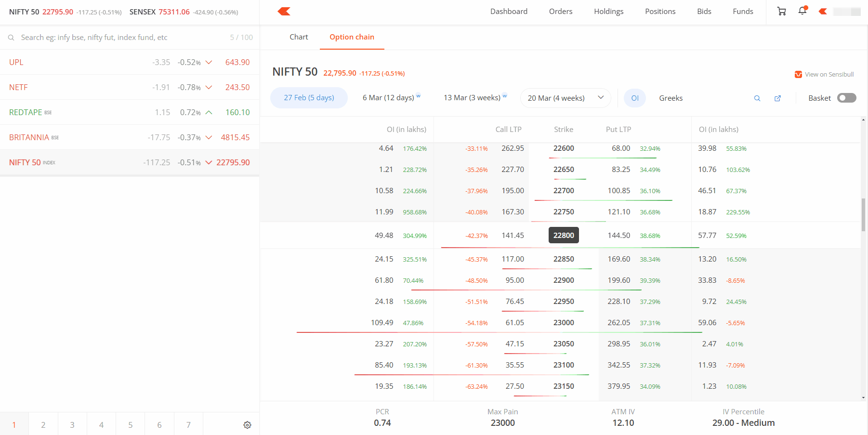Expand the 20 Mar expiry dropdown

tap(566, 98)
